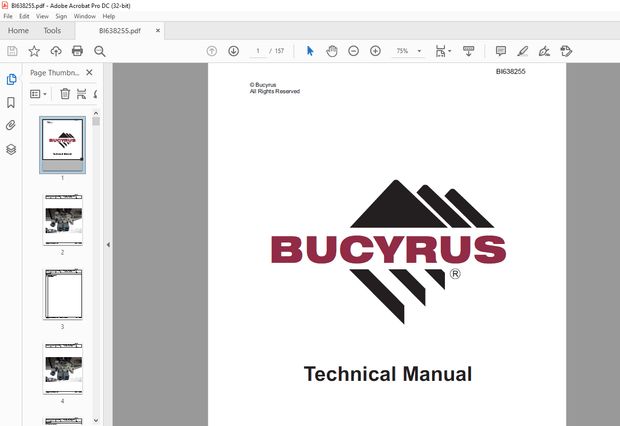Close the BI638255.pdf tab
The width and height of the screenshot is (620, 426).
(x=158, y=30)
